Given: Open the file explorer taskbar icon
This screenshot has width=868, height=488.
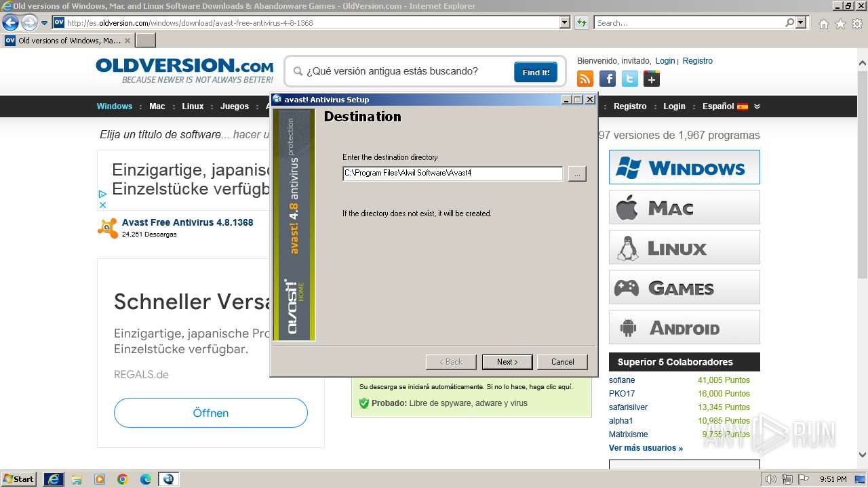Looking at the screenshot, I should pyautogui.click(x=77, y=479).
